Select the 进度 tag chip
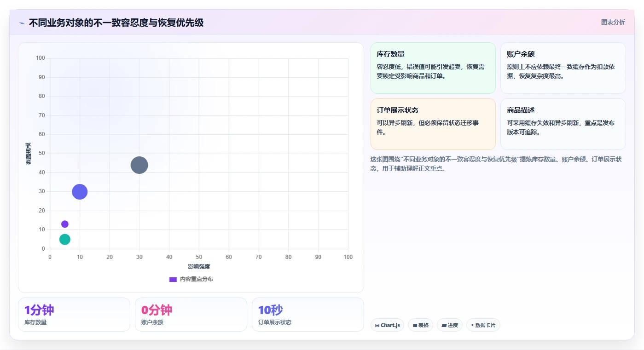Viewport: 644px width, 350px height. point(450,325)
